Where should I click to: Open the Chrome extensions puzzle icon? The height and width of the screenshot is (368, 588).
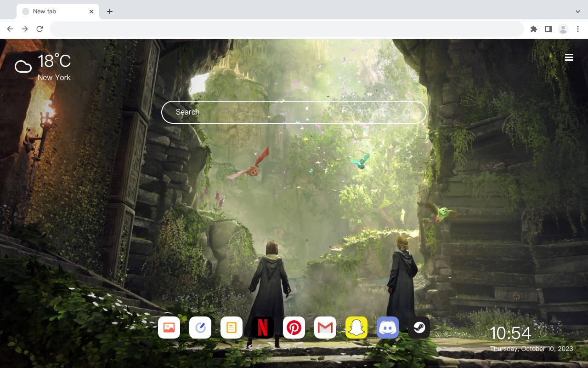[x=533, y=29]
